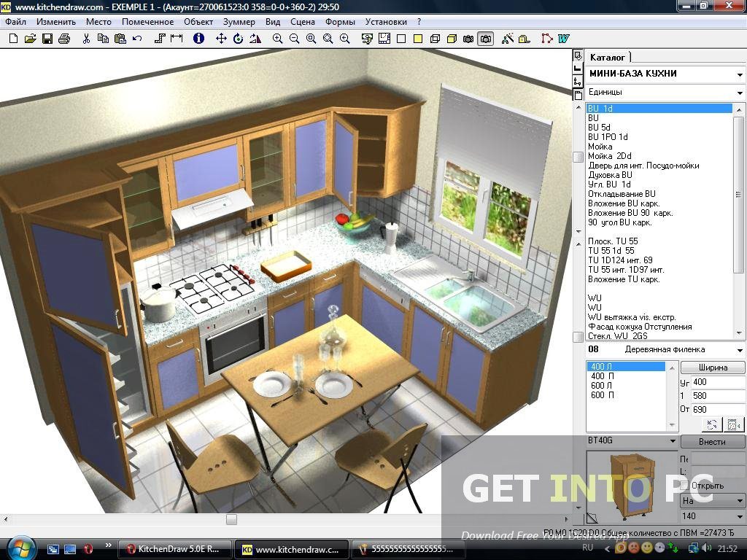Expand the МИНИ-БАЗА КУХНИ catalog dropdown
Screen dimensions: 747x560
[x=739, y=74]
